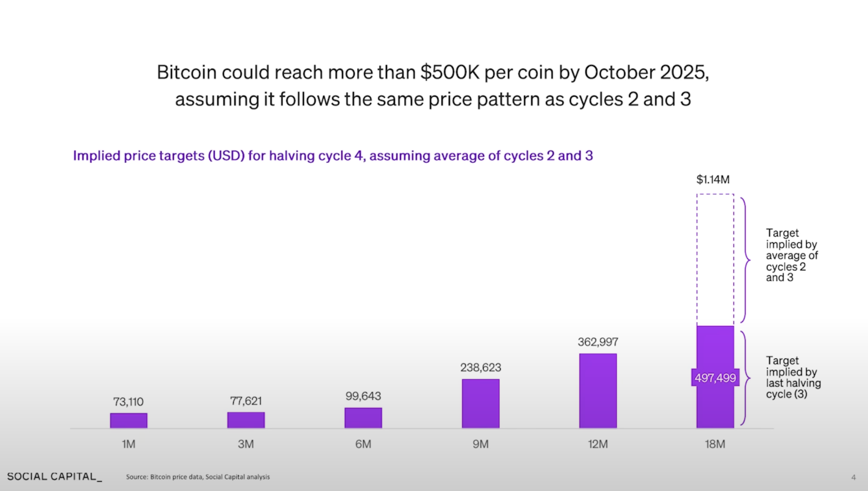Select the 362,997 data label
Viewport: 868px width, 491px height.
coord(598,342)
